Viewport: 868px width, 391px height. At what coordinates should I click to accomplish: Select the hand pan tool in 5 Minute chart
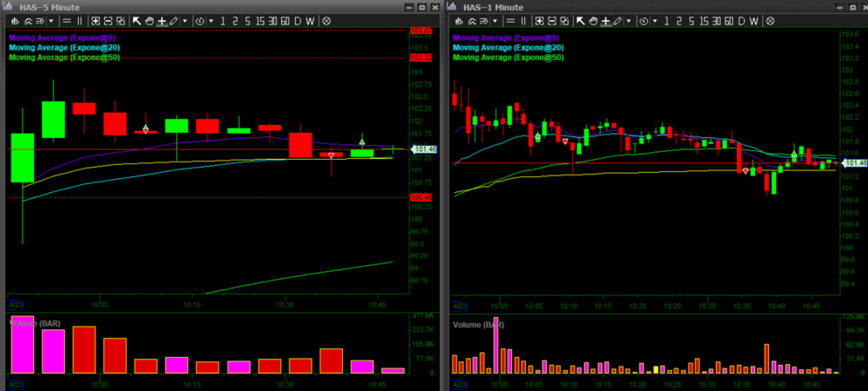tap(149, 20)
